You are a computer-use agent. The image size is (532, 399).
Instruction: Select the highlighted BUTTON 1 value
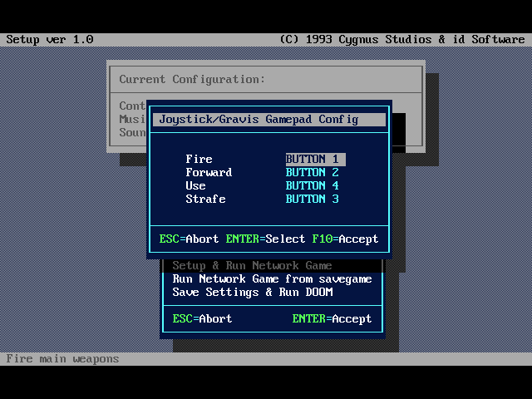click(x=316, y=159)
